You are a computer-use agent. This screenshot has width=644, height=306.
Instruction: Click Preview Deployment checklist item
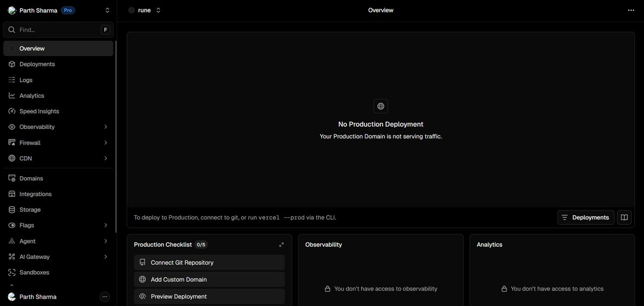click(x=209, y=296)
